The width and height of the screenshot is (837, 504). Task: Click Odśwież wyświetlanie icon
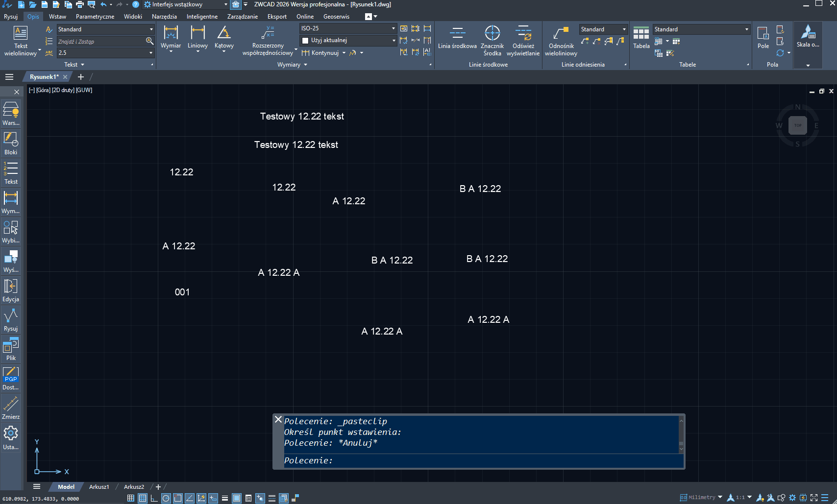(523, 41)
